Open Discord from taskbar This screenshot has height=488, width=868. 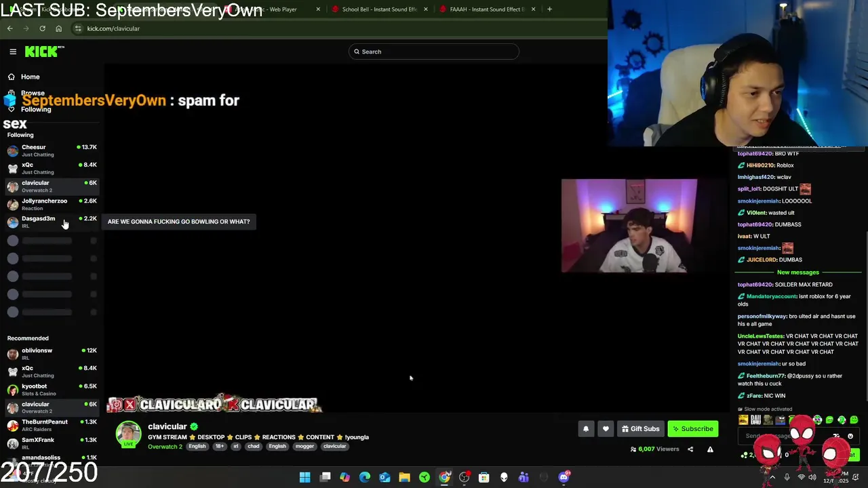click(564, 477)
